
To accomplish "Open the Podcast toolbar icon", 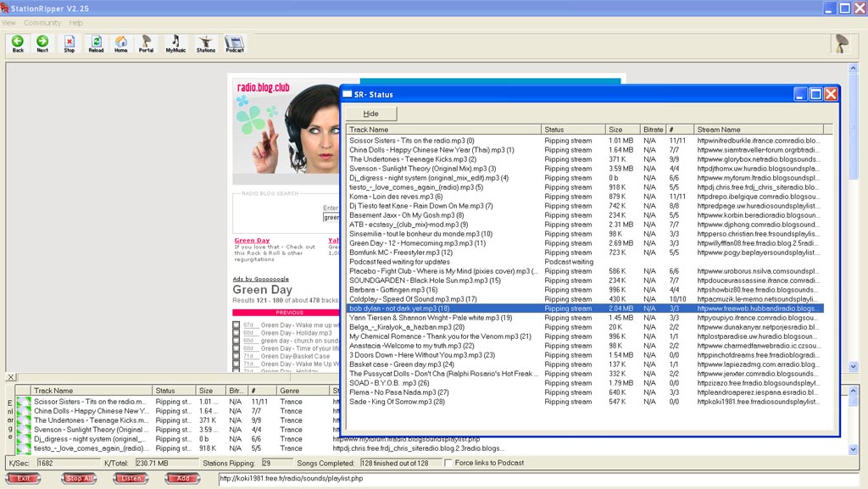I will tap(234, 44).
